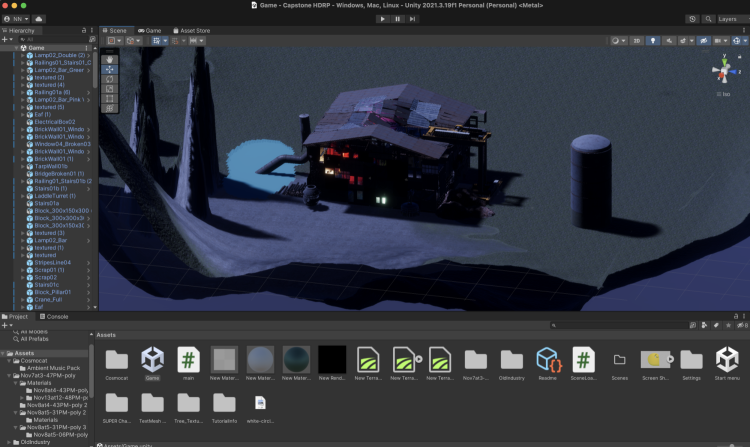The width and height of the screenshot is (750, 447).
Task: Select the Hand (View) tool
Action: click(x=110, y=59)
